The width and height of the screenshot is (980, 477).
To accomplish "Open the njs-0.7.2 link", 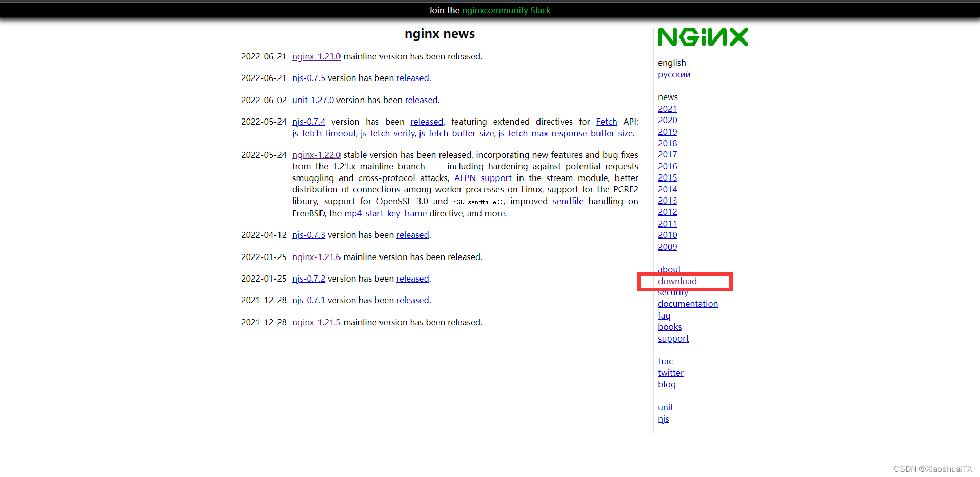I will [x=309, y=279].
